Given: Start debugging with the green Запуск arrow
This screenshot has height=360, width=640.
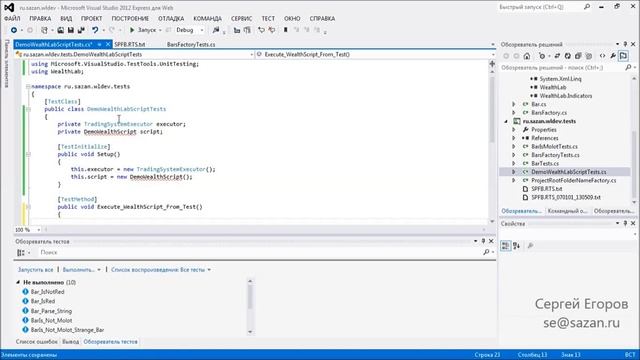Looking at the screenshot, I should (x=132, y=30).
